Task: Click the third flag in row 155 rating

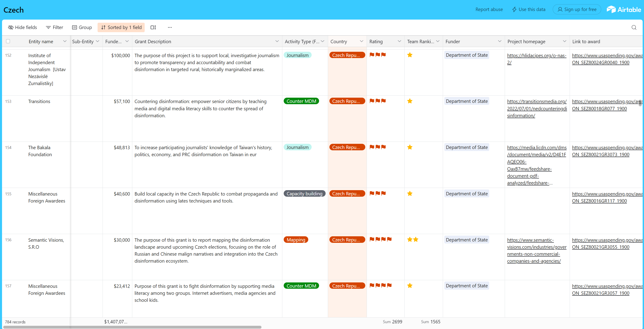Action: pos(384,193)
